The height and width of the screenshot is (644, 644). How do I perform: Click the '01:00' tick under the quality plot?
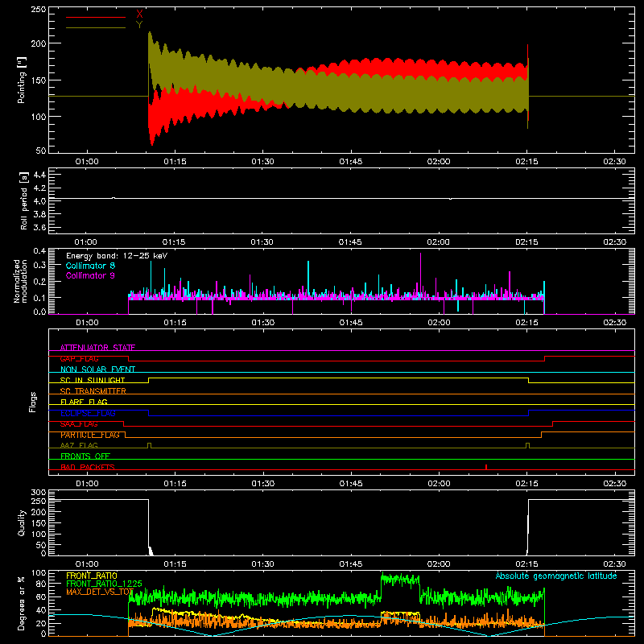pyautogui.click(x=87, y=564)
